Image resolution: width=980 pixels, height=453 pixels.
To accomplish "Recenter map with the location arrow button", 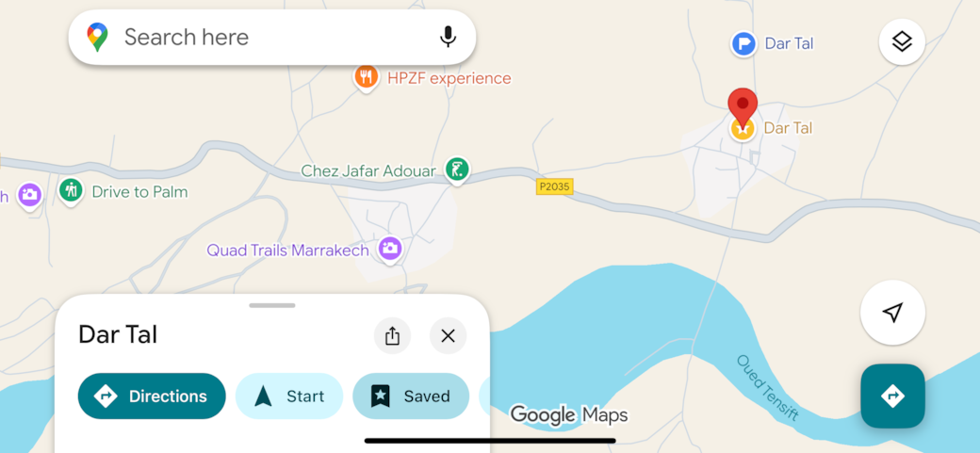I will coord(892,313).
